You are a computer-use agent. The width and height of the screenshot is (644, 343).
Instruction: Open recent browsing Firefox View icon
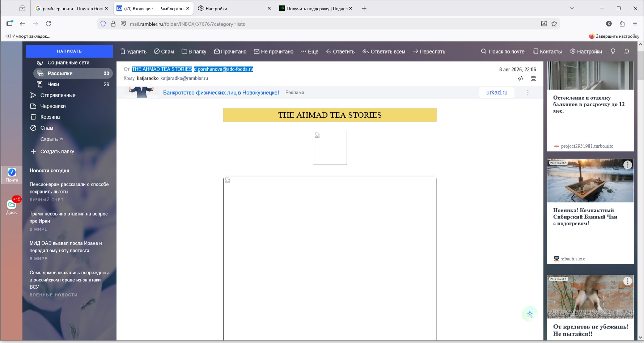pyautogui.click(x=22, y=8)
